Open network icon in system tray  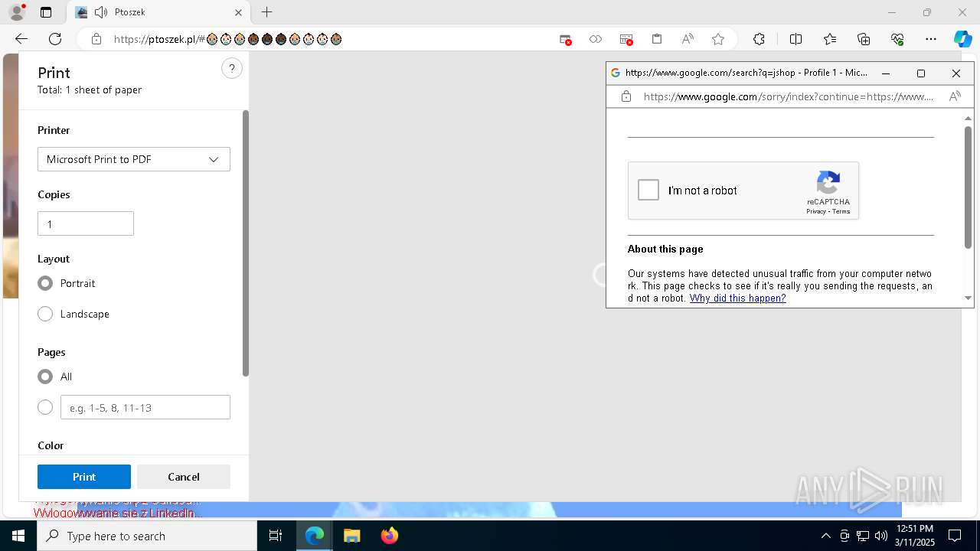tap(862, 536)
